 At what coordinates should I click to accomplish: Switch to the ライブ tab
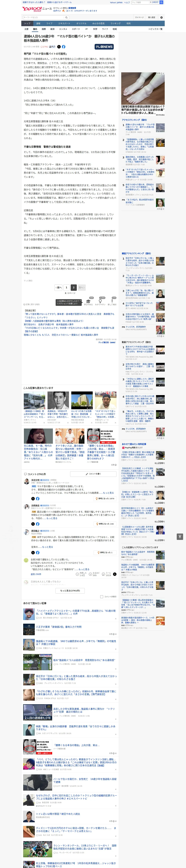(x=49, y=24)
